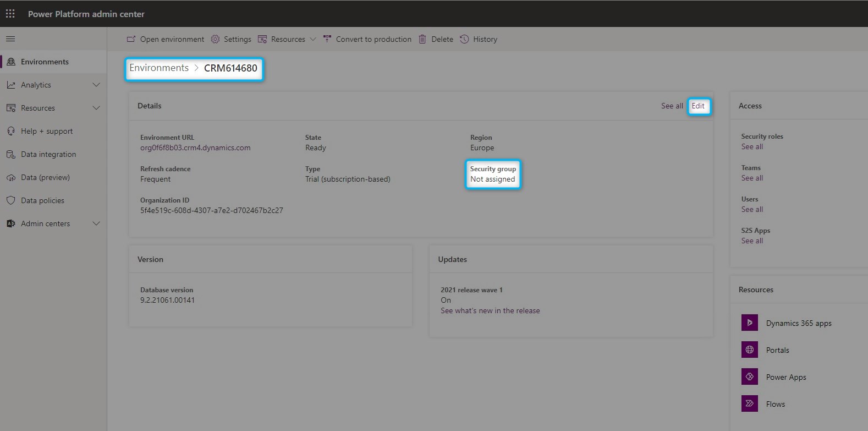868x431 pixels.
Task: Expand the Admin centers section
Action: click(53, 223)
